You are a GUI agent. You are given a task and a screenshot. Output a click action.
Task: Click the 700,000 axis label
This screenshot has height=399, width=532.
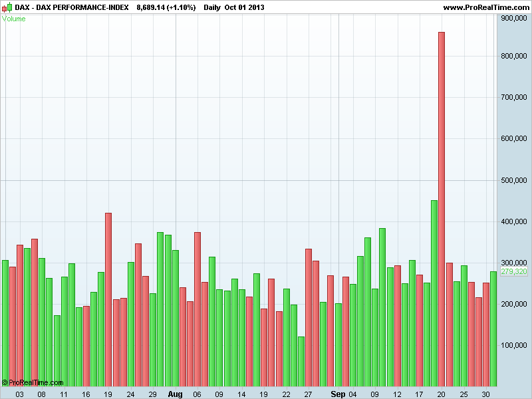point(513,97)
